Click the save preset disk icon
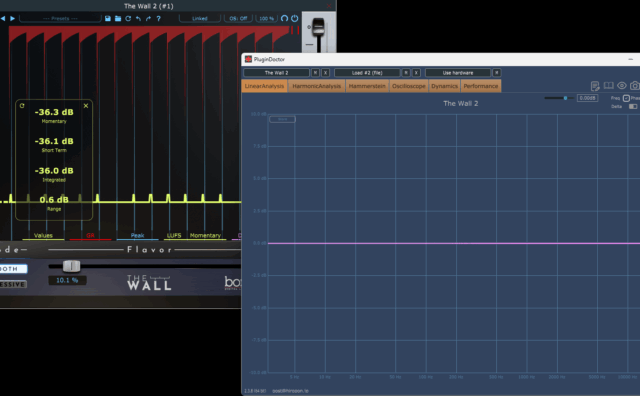Viewport: 640px width, 396px height. coord(108,18)
